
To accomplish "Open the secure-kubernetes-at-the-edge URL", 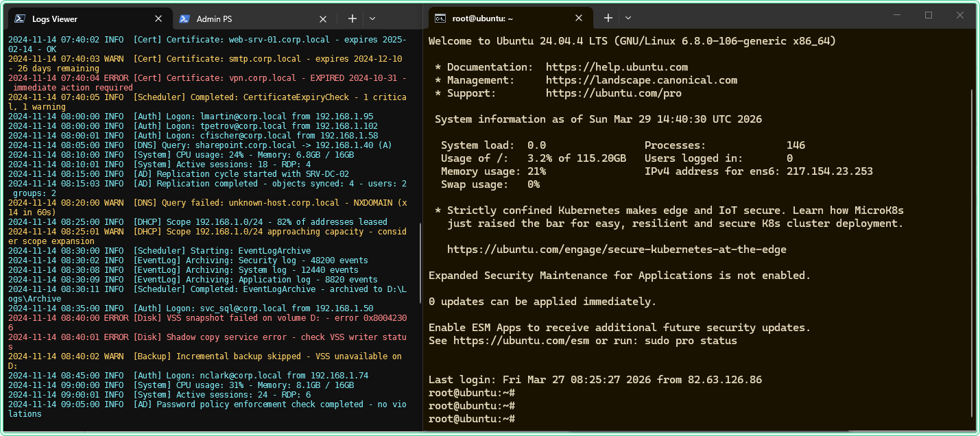I will [x=617, y=250].
